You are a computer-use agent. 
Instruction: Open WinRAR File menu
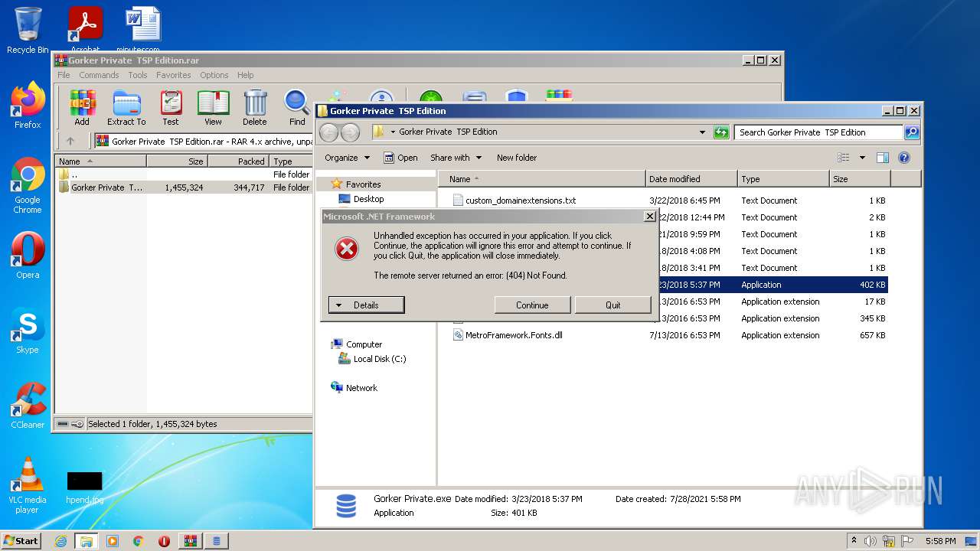(x=64, y=75)
